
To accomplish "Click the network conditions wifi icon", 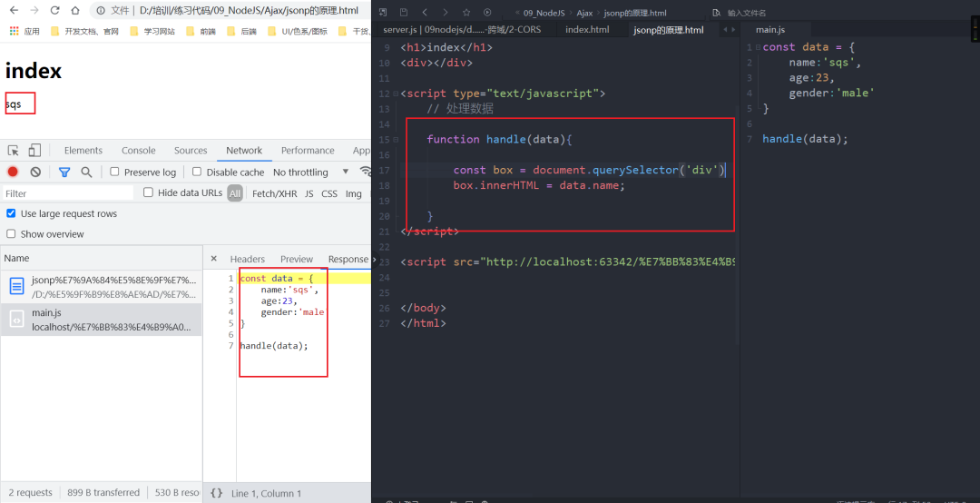I will (x=366, y=172).
